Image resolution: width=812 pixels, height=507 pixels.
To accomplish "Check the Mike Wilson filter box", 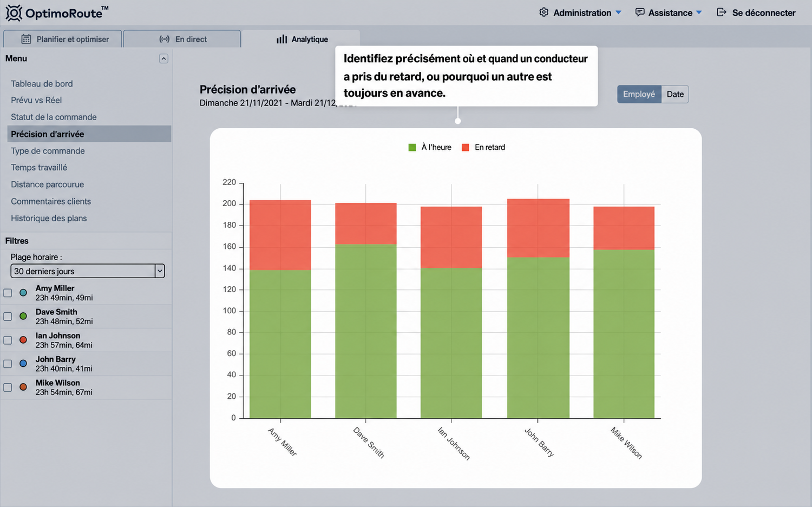I will click(8, 387).
